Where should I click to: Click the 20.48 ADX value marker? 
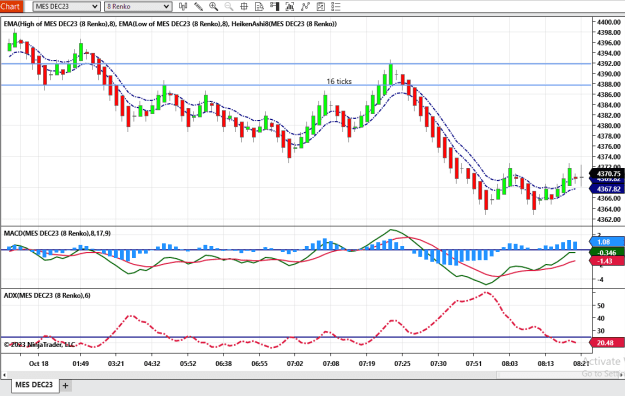606,343
